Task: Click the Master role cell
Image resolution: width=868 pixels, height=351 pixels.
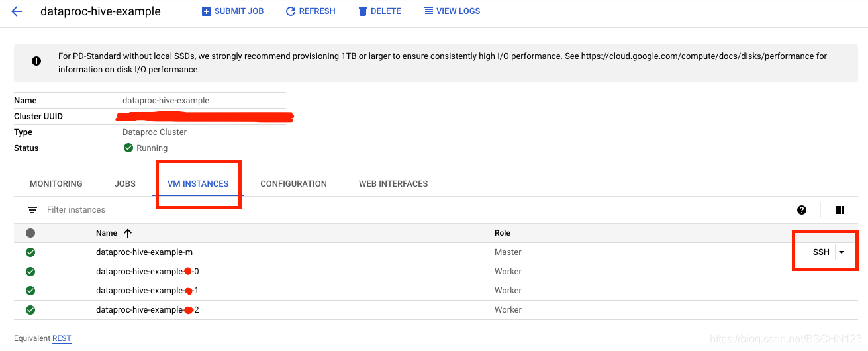Action: point(508,252)
